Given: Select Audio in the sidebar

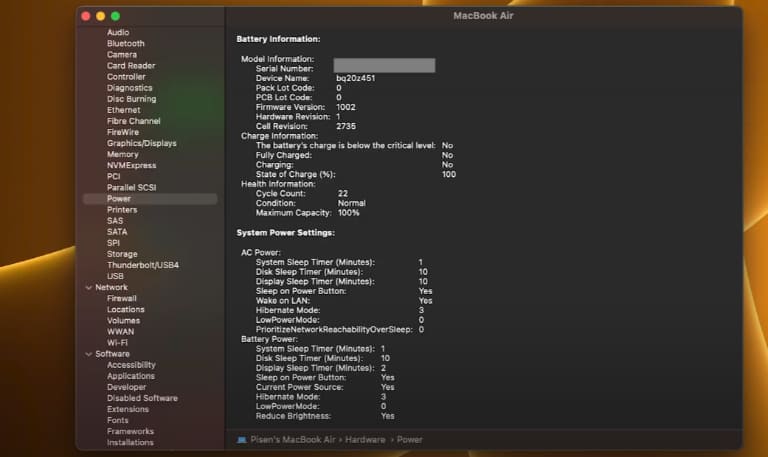Looking at the screenshot, I should click(118, 32).
